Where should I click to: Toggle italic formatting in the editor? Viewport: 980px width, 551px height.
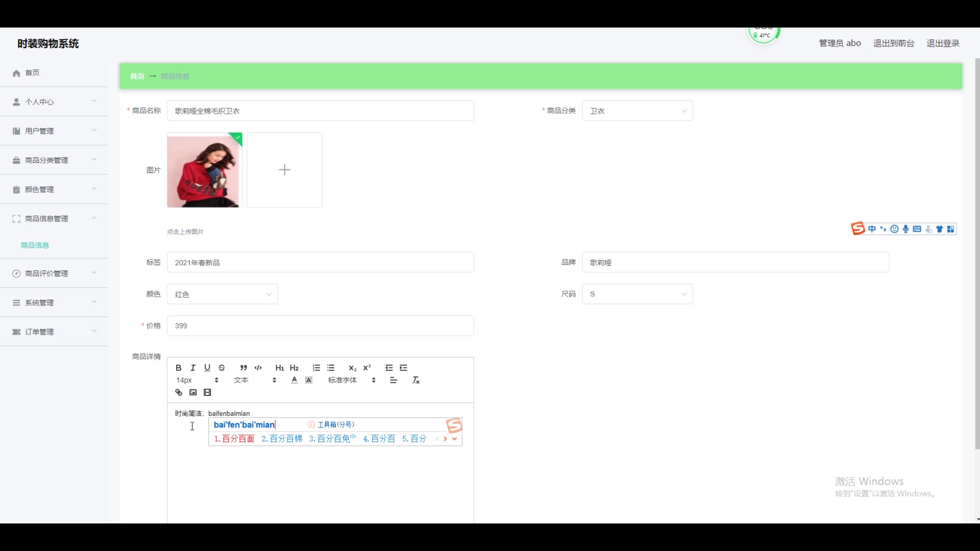[192, 368]
